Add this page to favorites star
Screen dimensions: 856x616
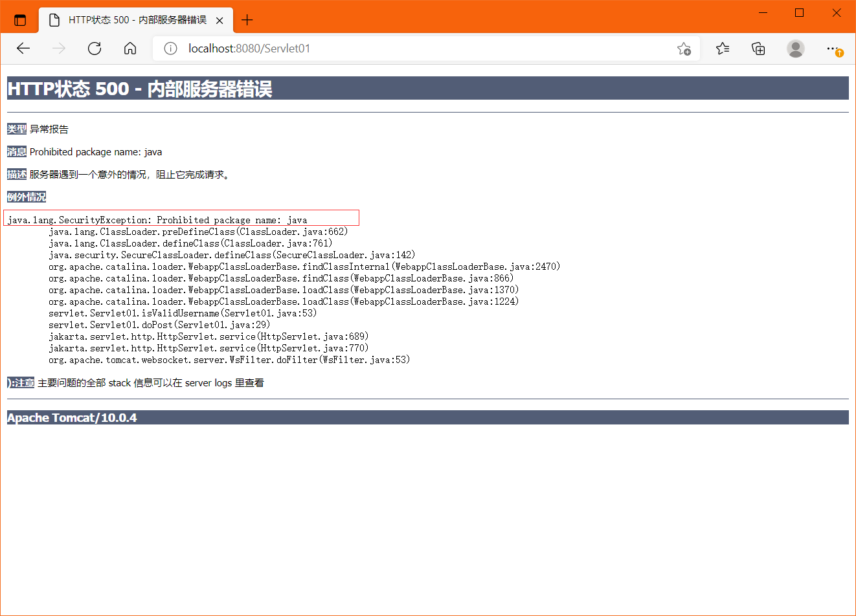click(x=684, y=49)
